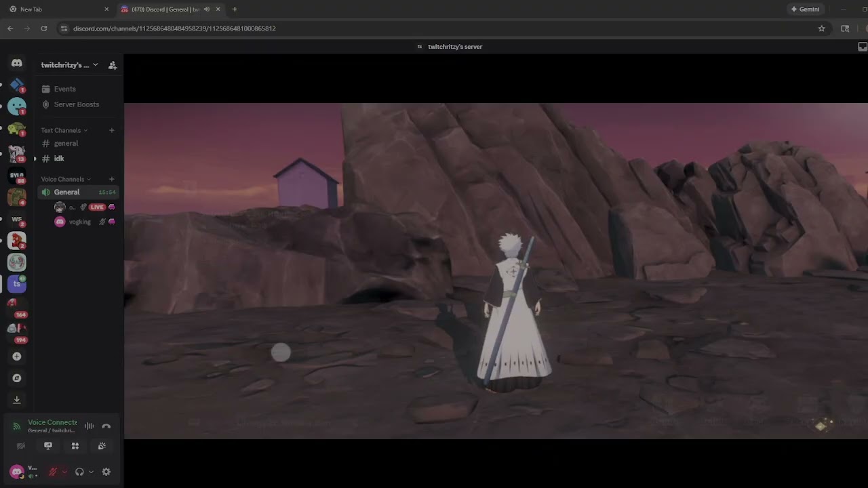
Task: Click the live stream video view
Action: pyautogui.click(x=496, y=271)
